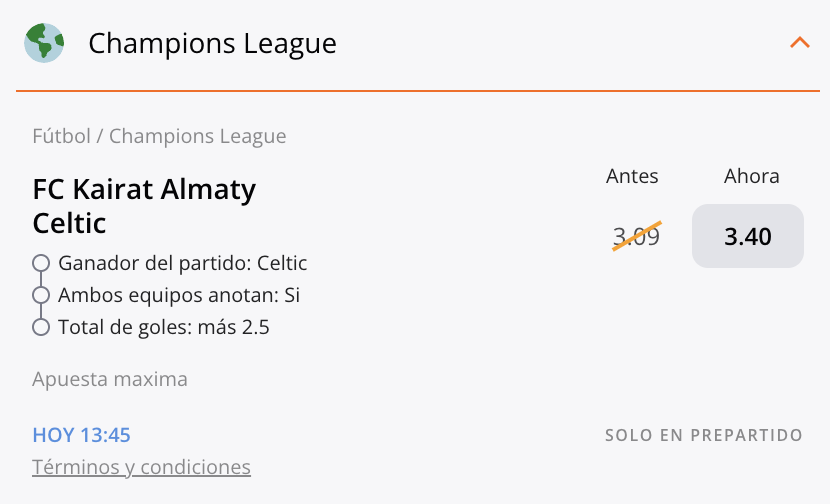Click the Apuesta maxima label
Screen dimensions: 830x504
click(x=110, y=379)
